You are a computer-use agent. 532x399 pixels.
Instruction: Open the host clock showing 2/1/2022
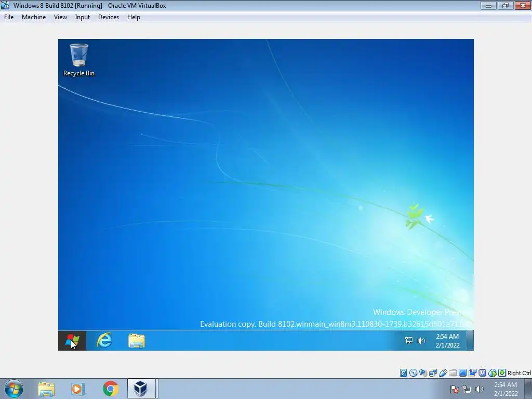[x=506, y=389]
